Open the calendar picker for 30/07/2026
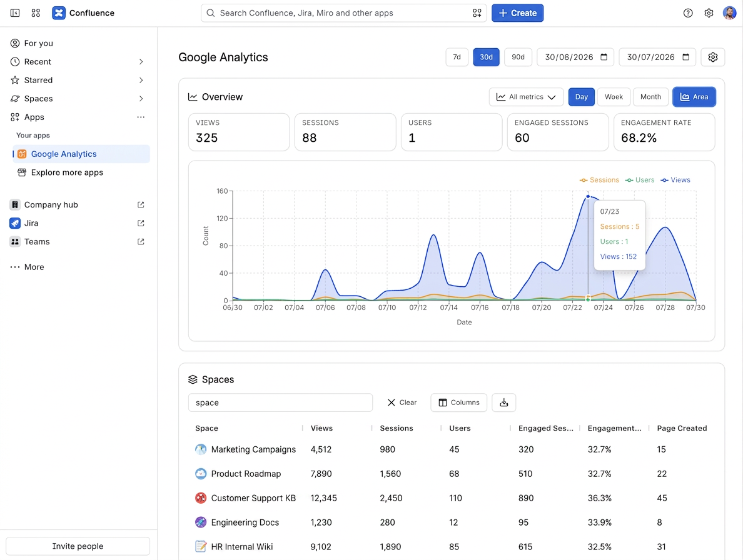743x560 pixels. click(685, 57)
